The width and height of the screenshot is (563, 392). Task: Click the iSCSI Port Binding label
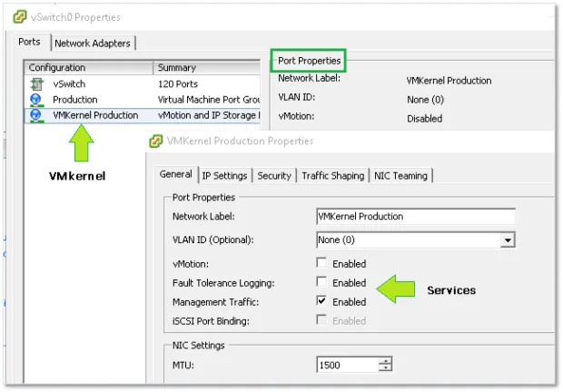click(x=211, y=321)
